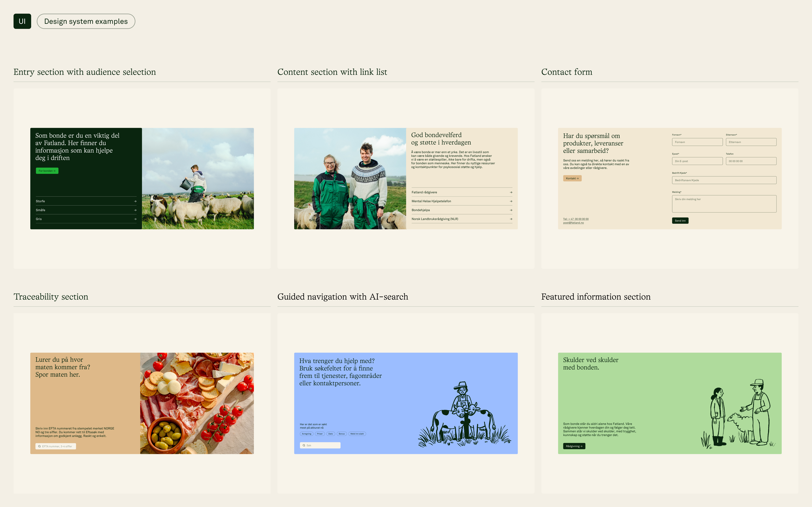812x507 pixels.
Task: Select the Avregning suggestion chip
Action: coord(306,433)
